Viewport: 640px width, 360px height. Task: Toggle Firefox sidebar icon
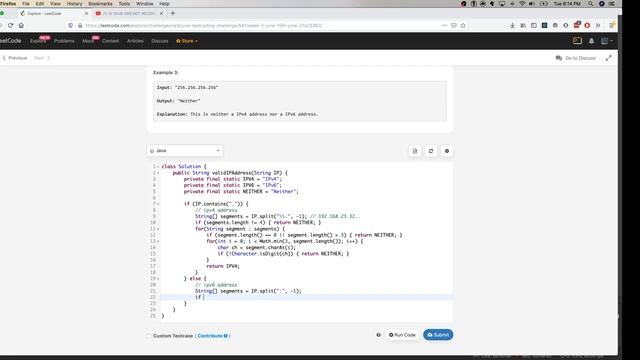[533, 25]
